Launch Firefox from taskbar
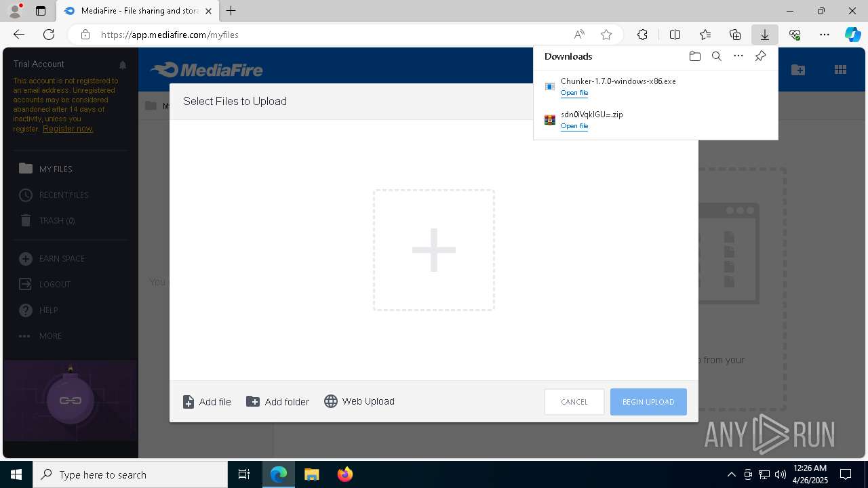 (x=344, y=474)
